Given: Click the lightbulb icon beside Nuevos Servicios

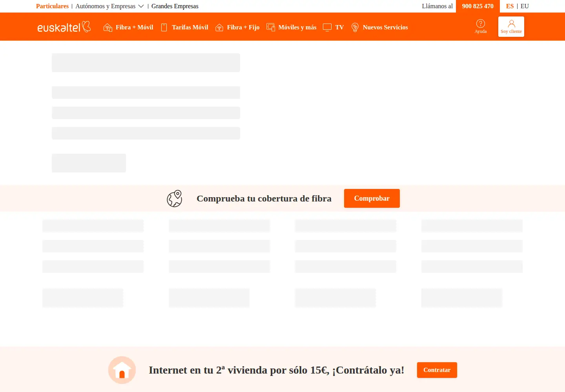Looking at the screenshot, I should point(355,27).
